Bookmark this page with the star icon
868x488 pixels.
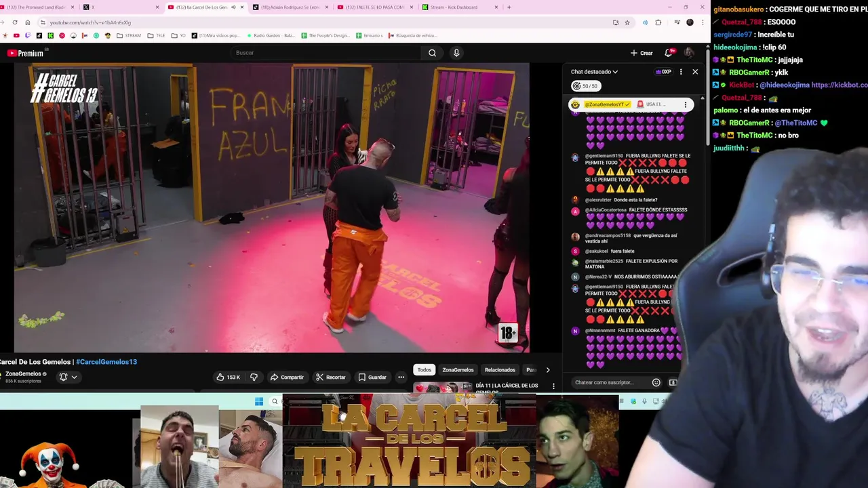click(x=627, y=22)
